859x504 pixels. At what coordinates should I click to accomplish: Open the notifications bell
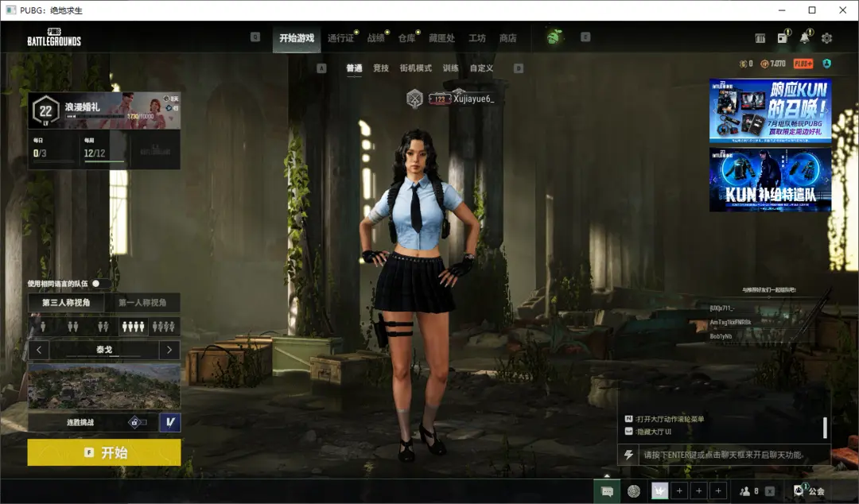click(x=804, y=37)
